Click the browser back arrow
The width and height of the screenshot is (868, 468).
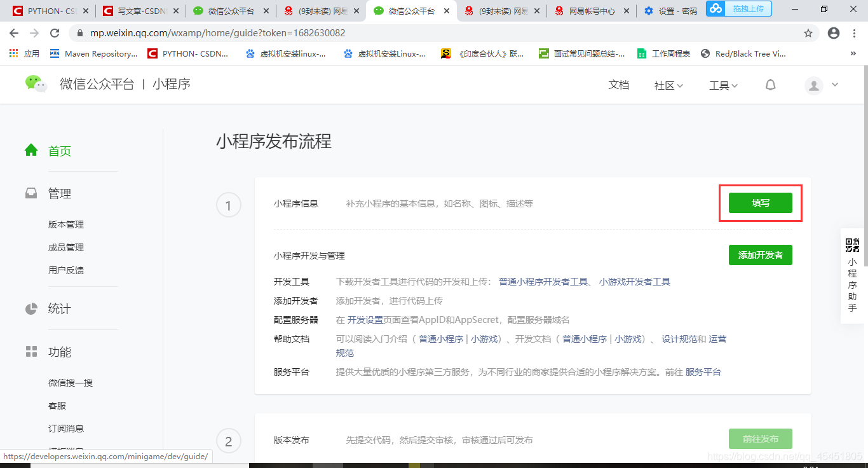[14, 33]
